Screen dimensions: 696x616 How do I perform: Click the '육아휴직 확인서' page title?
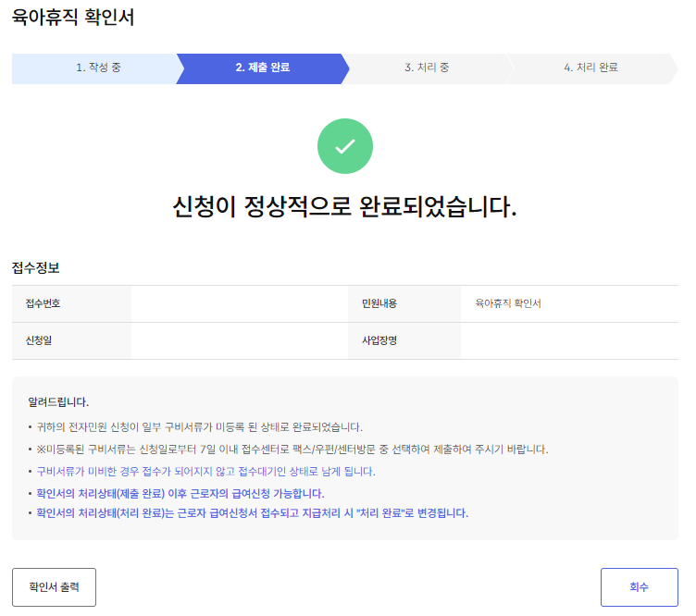pyautogui.click(x=73, y=18)
